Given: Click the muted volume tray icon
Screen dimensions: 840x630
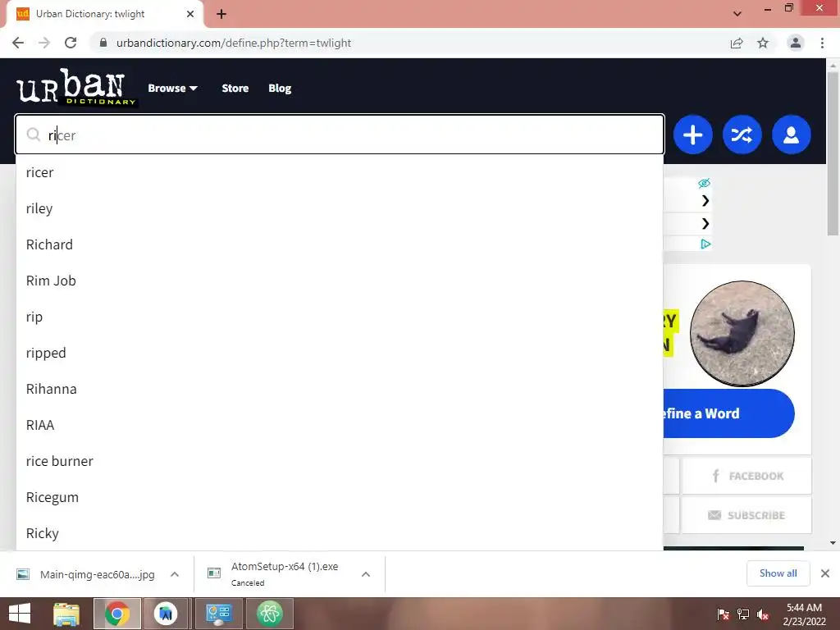Looking at the screenshot, I should point(763,614).
